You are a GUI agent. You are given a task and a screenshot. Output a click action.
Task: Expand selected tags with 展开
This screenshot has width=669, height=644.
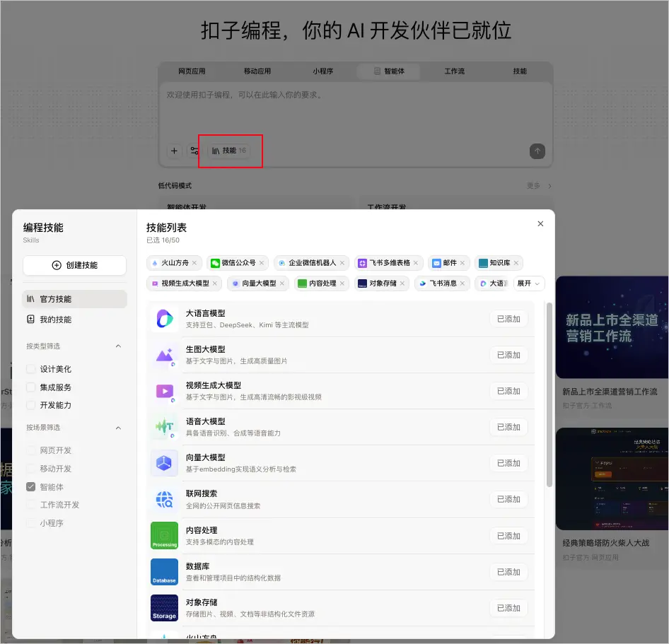pyautogui.click(x=529, y=283)
